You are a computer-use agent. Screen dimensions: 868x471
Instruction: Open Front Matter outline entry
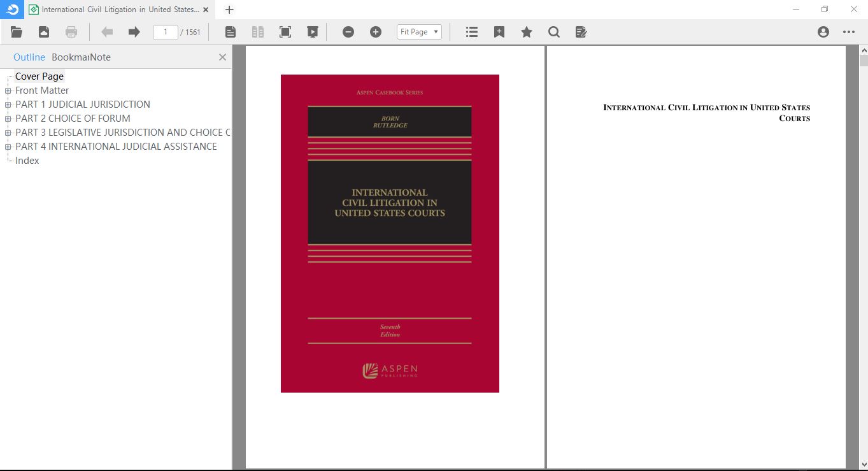pos(42,91)
